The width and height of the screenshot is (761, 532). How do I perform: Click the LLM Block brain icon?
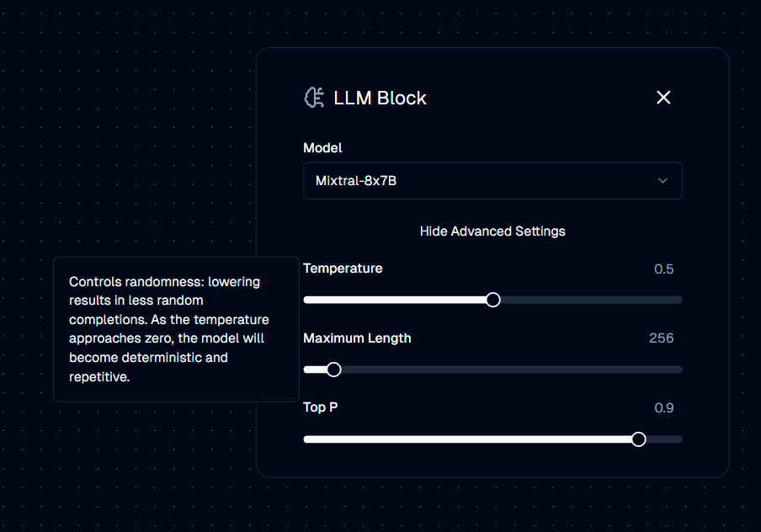pyautogui.click(x=314, y=98)
